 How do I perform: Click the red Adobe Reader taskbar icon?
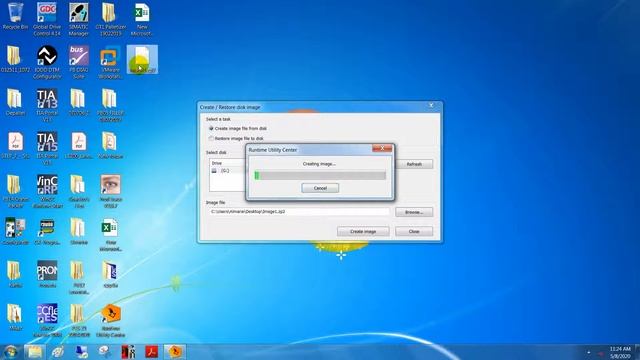tap(151, 351)
